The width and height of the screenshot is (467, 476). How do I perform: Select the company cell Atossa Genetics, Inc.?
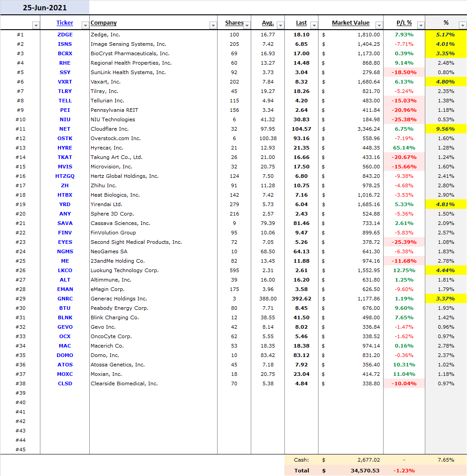click(153, 365)
